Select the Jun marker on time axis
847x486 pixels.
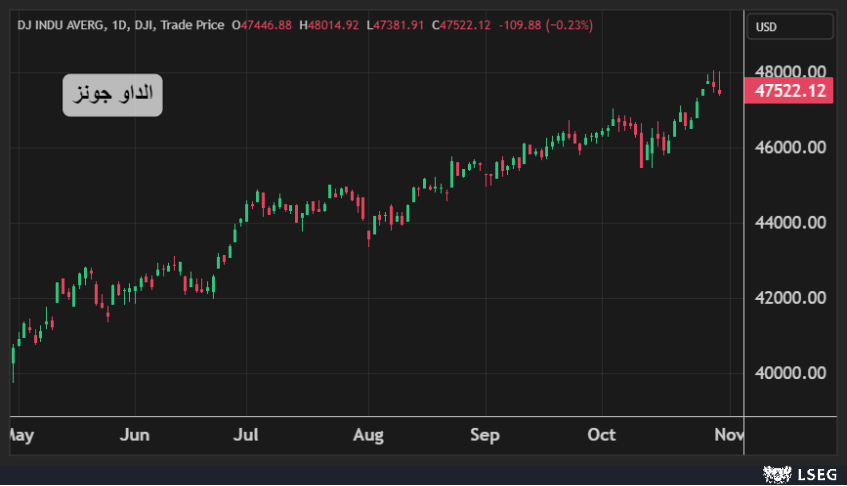point(134,435)
